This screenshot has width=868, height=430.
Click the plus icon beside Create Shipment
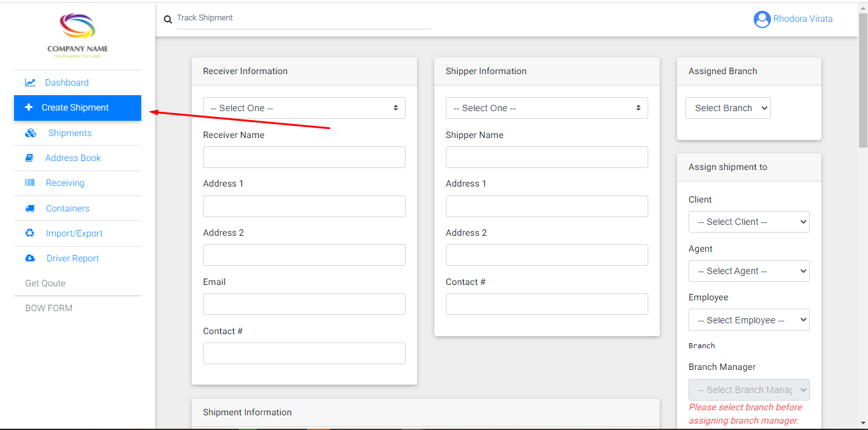(x=29, y=107)
